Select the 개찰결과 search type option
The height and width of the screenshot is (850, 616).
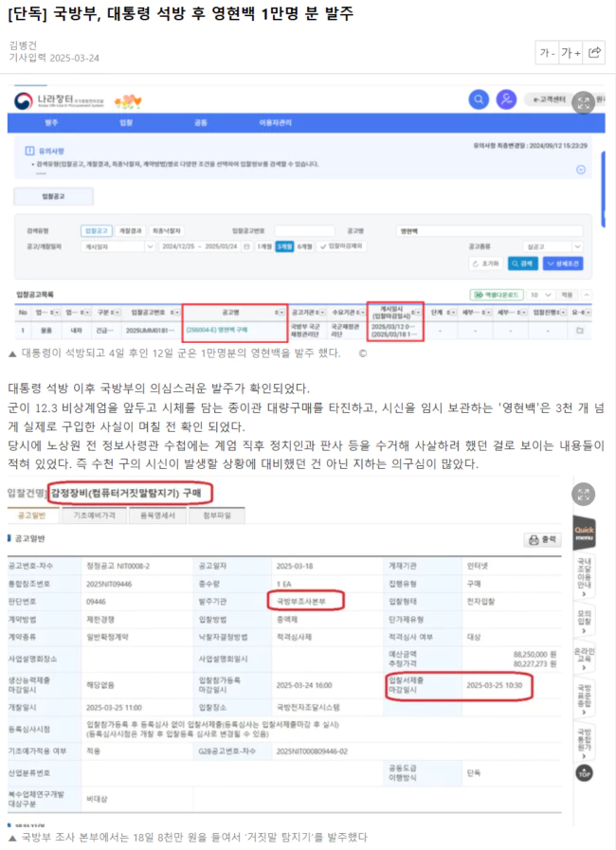pos(129,230)
